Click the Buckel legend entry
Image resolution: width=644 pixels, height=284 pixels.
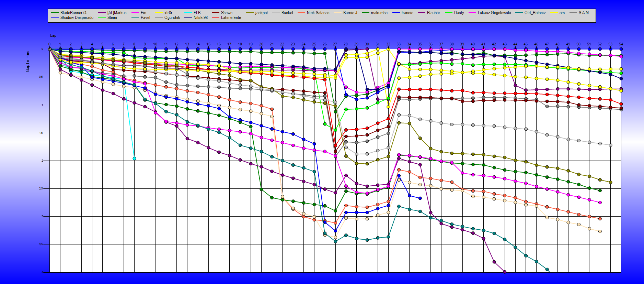point(287,13)
